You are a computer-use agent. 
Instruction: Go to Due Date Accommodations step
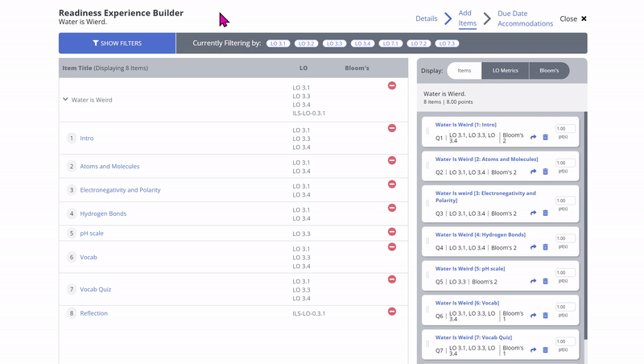click(x=526, y=19)
